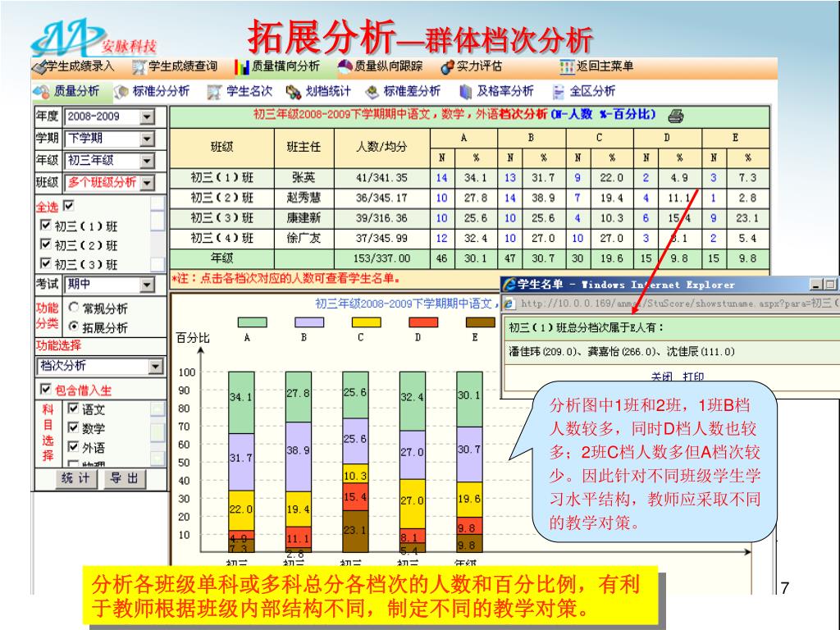
Task: Click the lavender B legend swatch
Action: tap(309, 322)
